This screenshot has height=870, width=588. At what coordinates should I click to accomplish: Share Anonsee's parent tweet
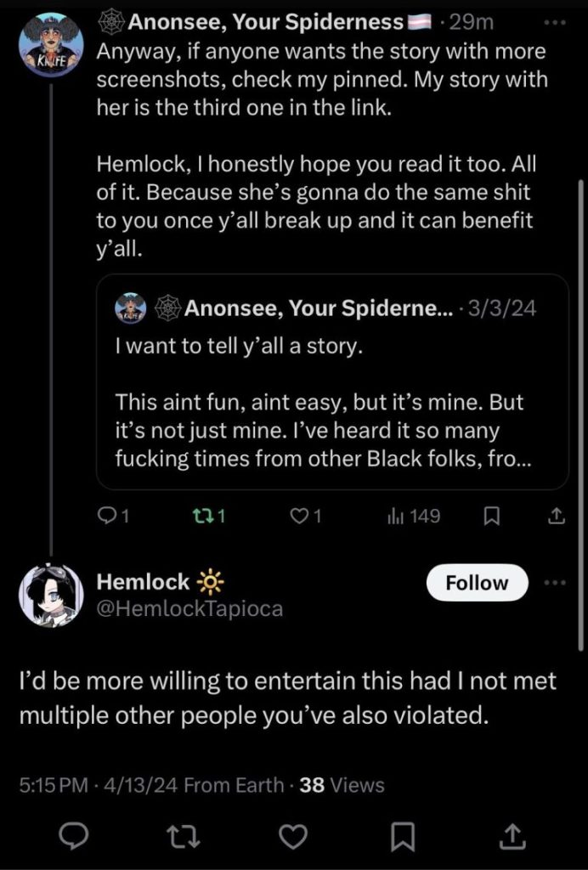point(555,516)
